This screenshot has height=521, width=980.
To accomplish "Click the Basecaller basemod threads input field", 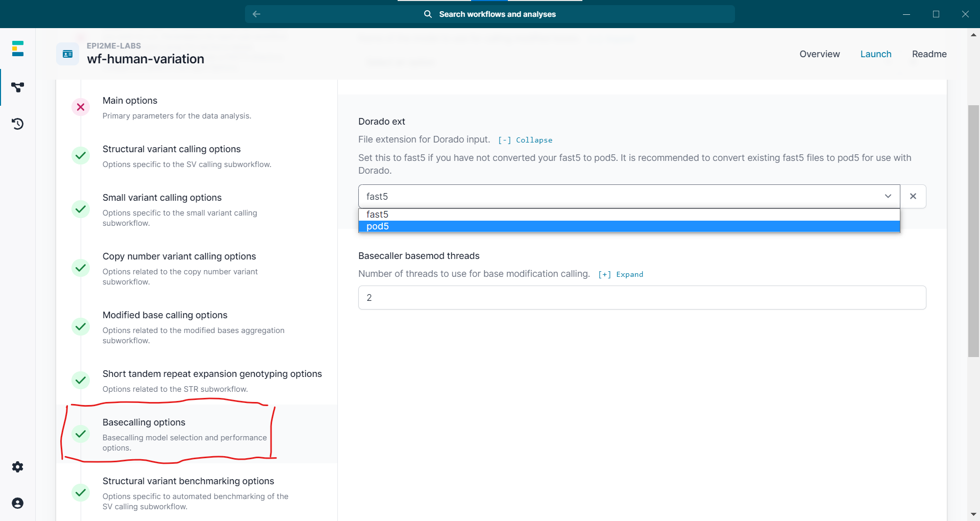I will pos(641,297).
